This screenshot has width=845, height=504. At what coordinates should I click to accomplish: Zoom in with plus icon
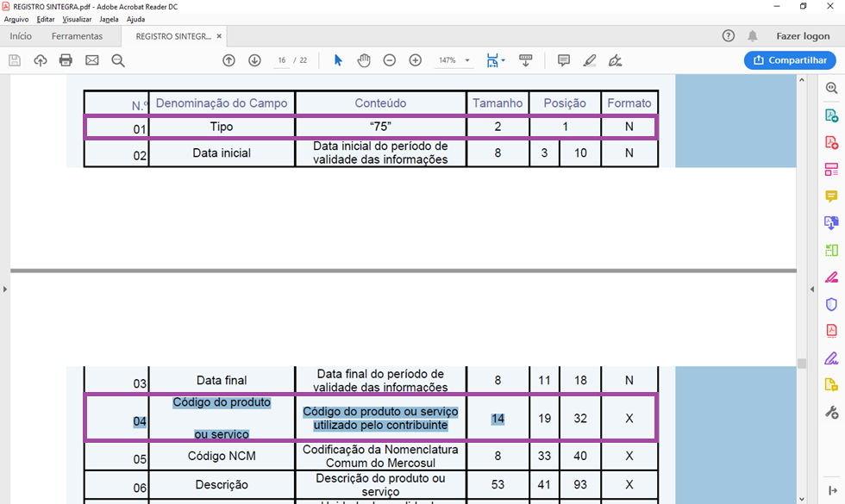[x=415, y=60]
